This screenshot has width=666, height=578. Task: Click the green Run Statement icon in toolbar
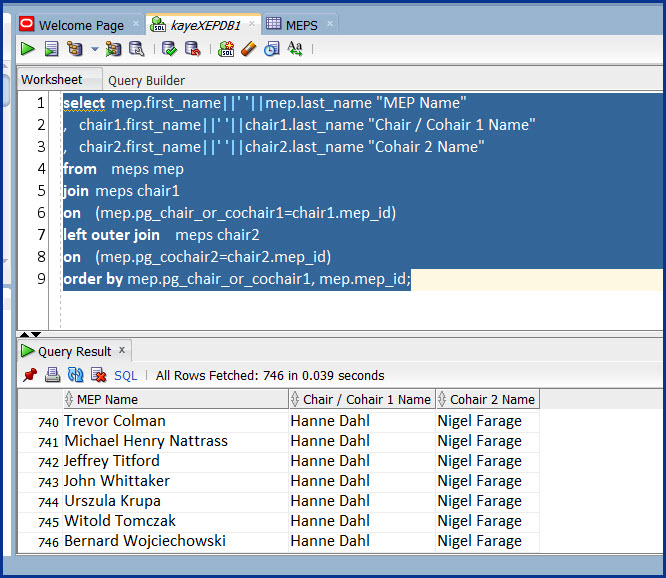click(28, 49)
